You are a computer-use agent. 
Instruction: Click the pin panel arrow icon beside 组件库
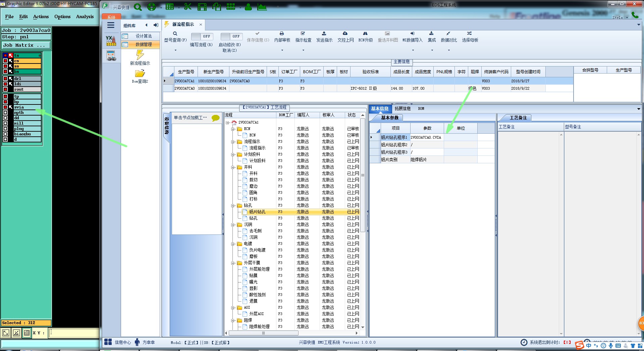tap(156, 25)
